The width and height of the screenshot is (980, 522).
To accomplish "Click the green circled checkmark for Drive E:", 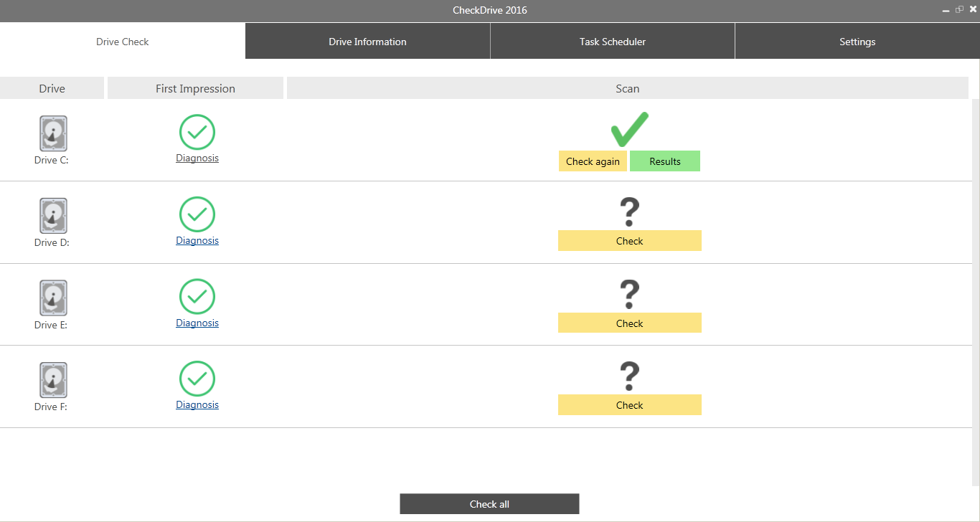I will pyautogui.click(x=197, y=296).
